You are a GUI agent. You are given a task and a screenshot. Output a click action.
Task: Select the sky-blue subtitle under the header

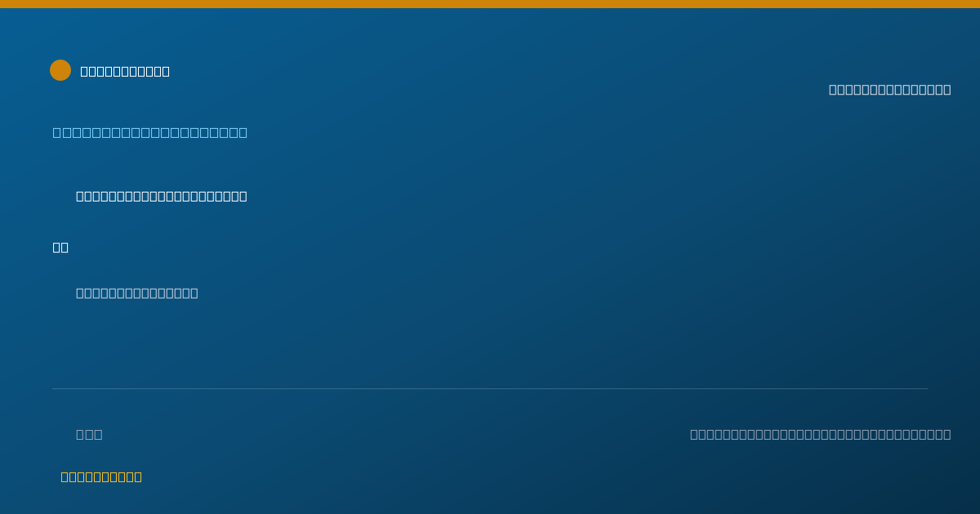coord(150,132)
